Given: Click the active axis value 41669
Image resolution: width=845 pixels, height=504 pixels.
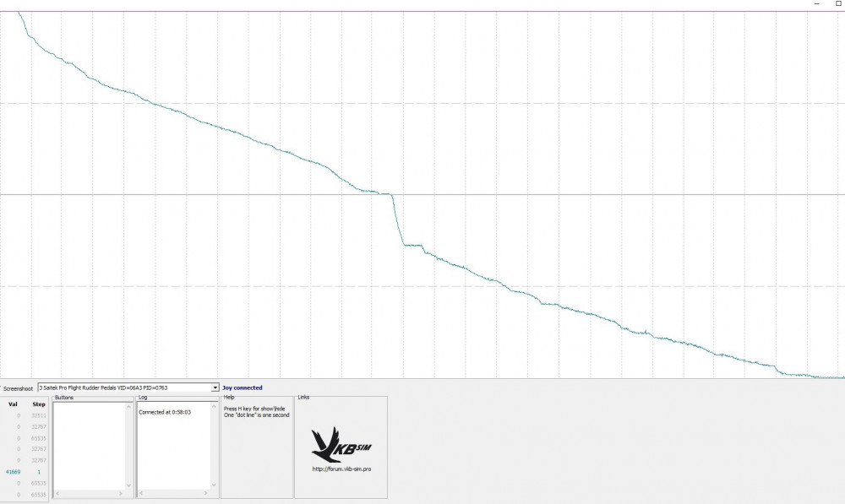Looking at the screenshot, I should [x=13, y=472].
